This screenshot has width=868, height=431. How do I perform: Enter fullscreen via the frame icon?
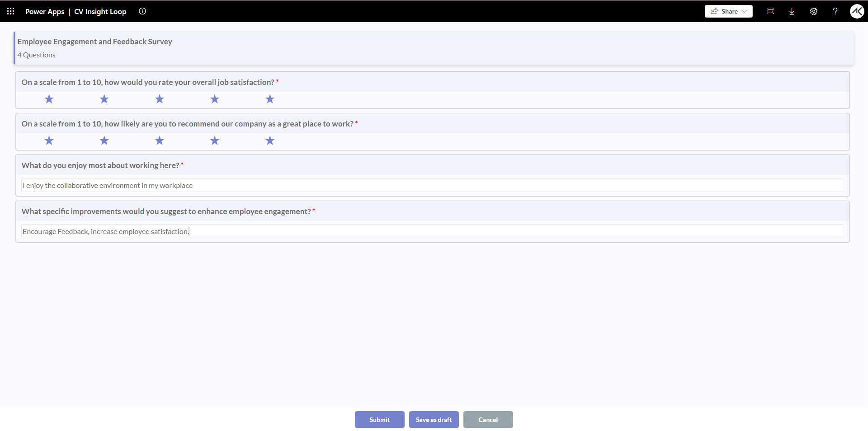coord(770,11)
